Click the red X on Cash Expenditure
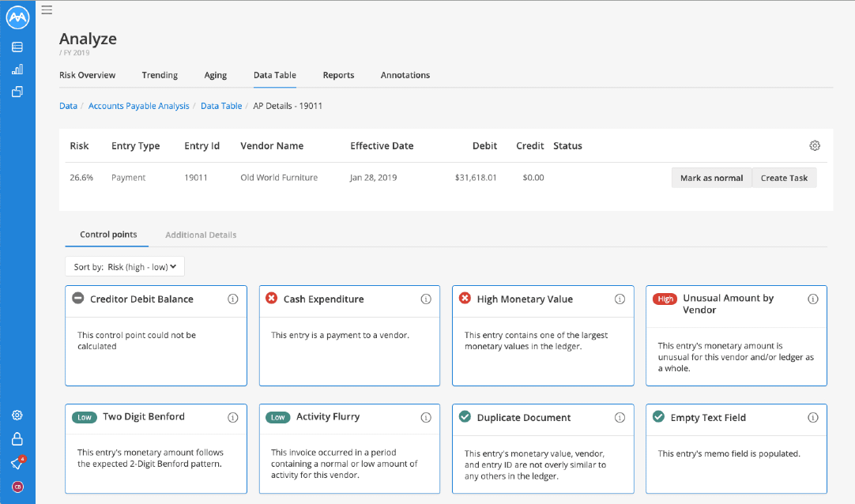The width and height of the screenshot is (855, 504). click(272, 298)
